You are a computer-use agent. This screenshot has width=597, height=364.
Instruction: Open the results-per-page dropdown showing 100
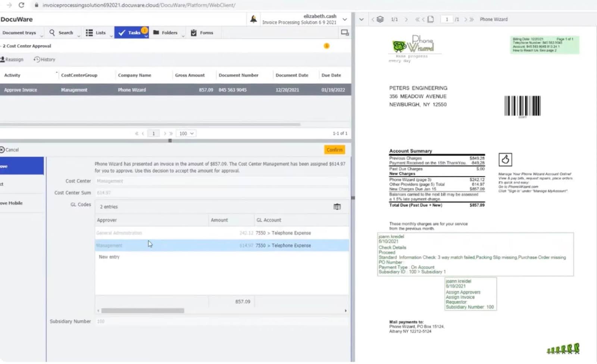[186, 133]
